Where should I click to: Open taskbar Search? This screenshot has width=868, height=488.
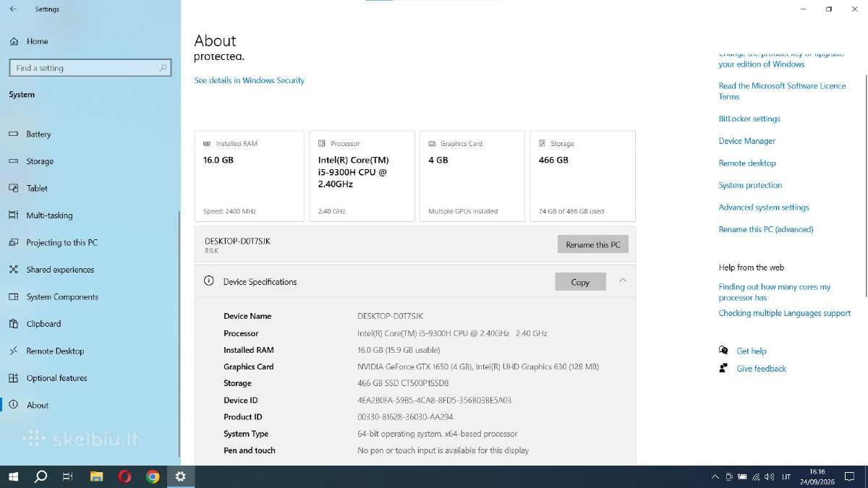(41, 476)
